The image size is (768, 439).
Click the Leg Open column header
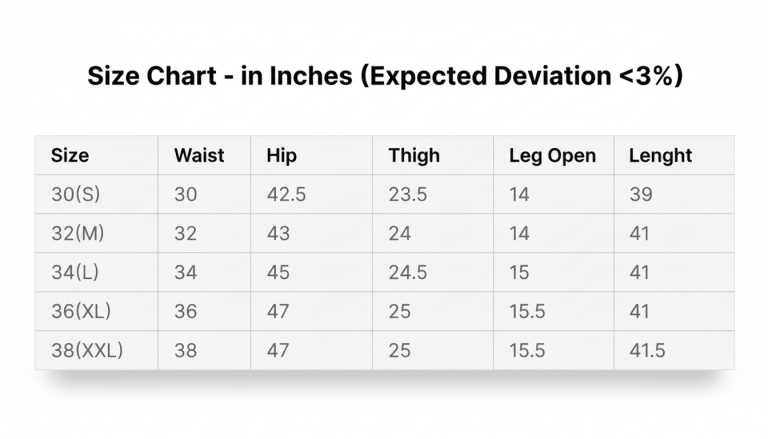click(x=552, y=155)
